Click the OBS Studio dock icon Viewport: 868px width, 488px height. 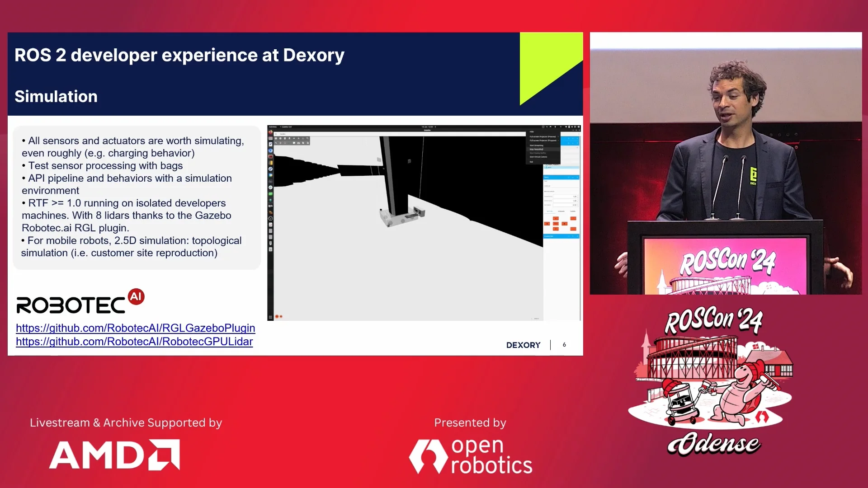tap(270, 218)
